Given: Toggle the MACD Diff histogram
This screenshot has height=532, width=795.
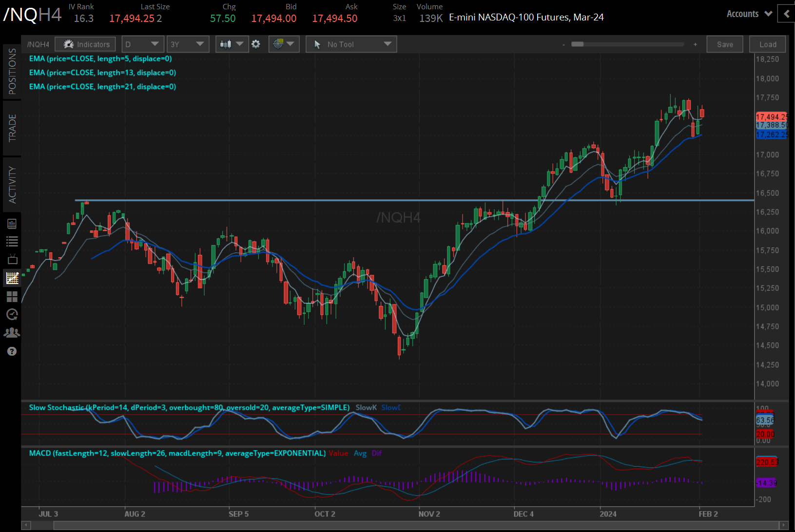Looking at the screenshot, I should click(376, 453).
